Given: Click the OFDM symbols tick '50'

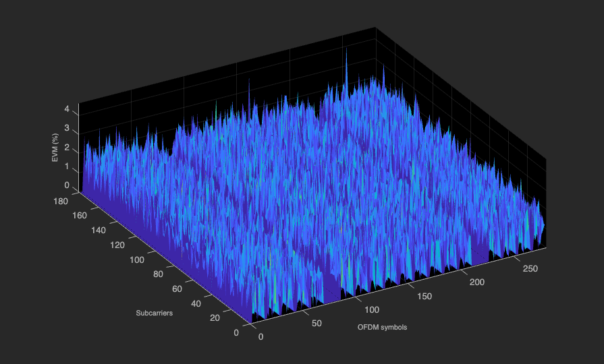Looking at the screenshot, I should point(317,324).
